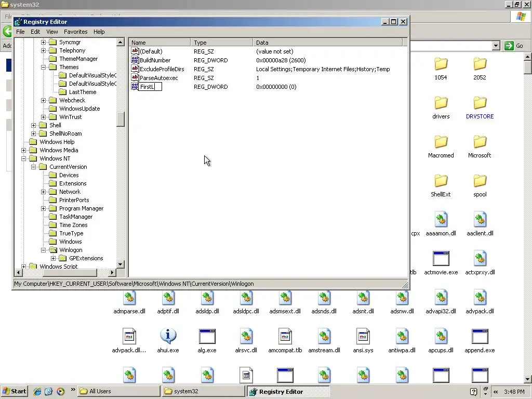Launch Windows Media Player from Quick Launch

click(x=60, y=392)
